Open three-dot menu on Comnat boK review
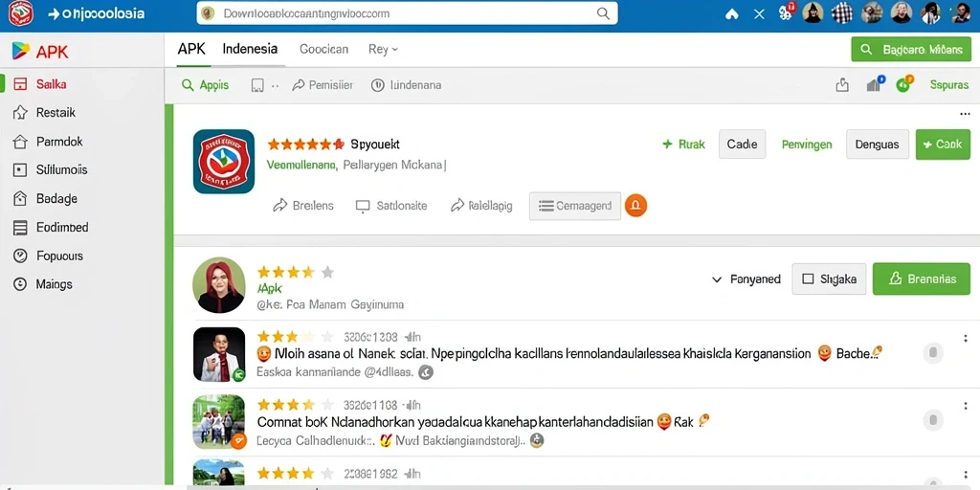The image size is (980, 490). tap(967, 406)
